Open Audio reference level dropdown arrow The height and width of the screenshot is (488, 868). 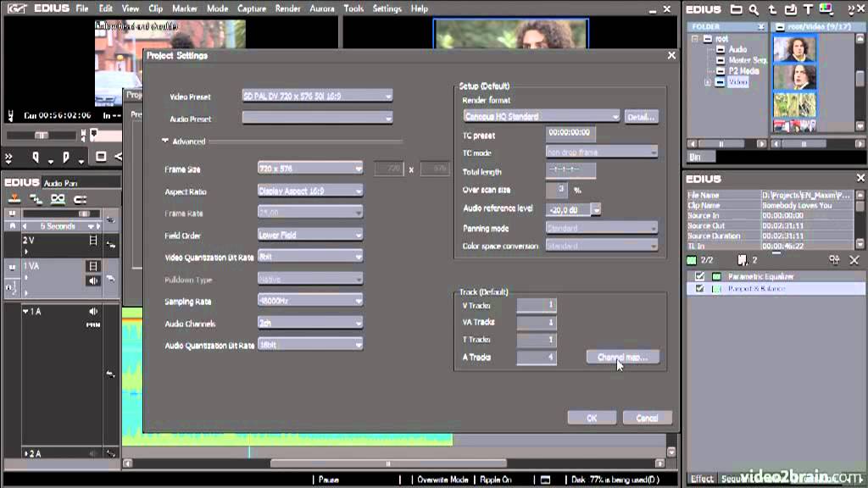point(596,210)
